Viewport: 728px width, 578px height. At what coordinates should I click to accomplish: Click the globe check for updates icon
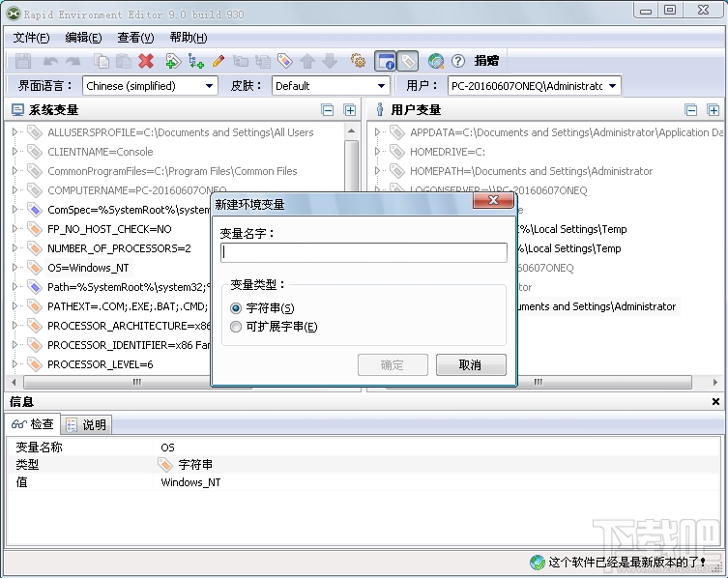pyautogui.click(x=436, y=61)
